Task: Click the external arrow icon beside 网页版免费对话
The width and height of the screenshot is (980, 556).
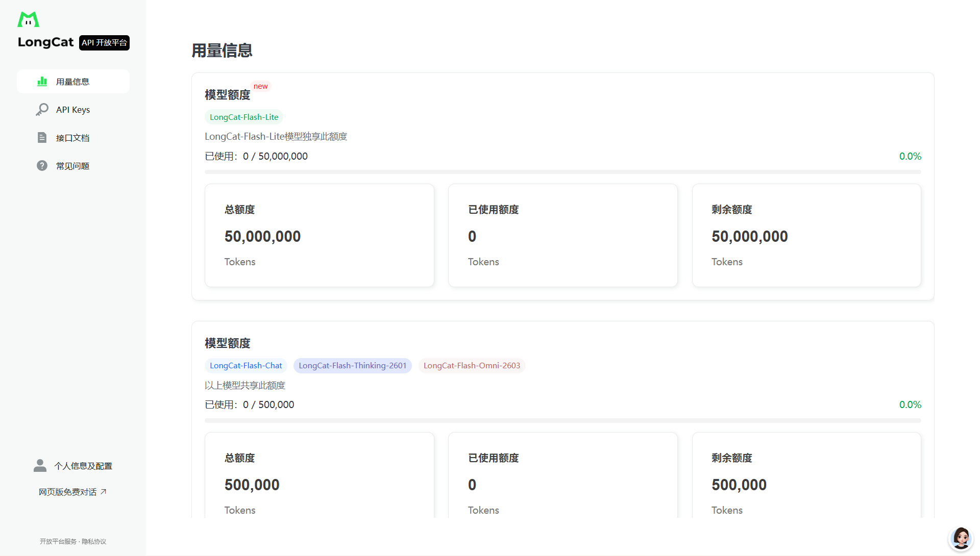Action: pos(103,492)
